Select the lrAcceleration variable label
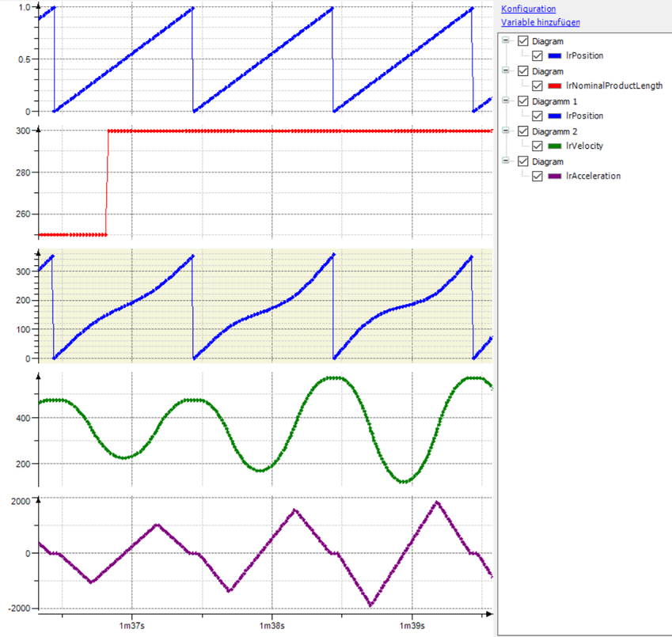The height and width of the screenshot is (637, 672). [x=593, y=176]
